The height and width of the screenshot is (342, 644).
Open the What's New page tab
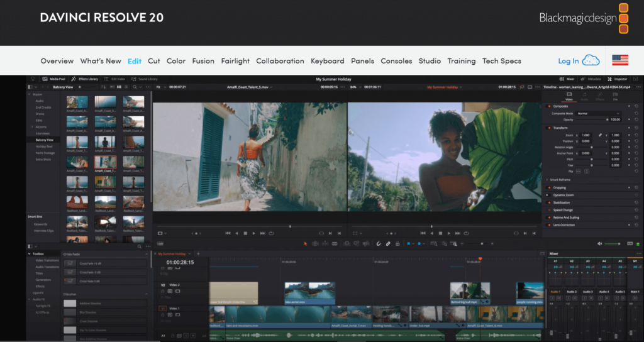(x=101, y=61)
